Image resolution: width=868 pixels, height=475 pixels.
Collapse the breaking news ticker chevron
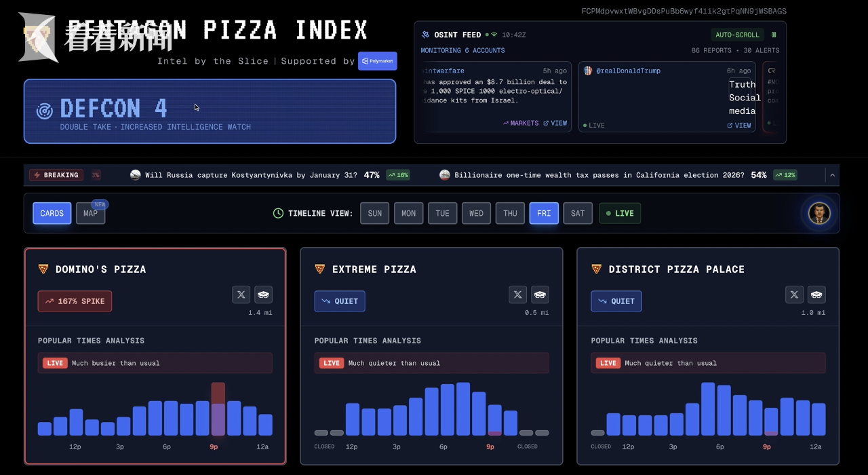tap(832, 175)
